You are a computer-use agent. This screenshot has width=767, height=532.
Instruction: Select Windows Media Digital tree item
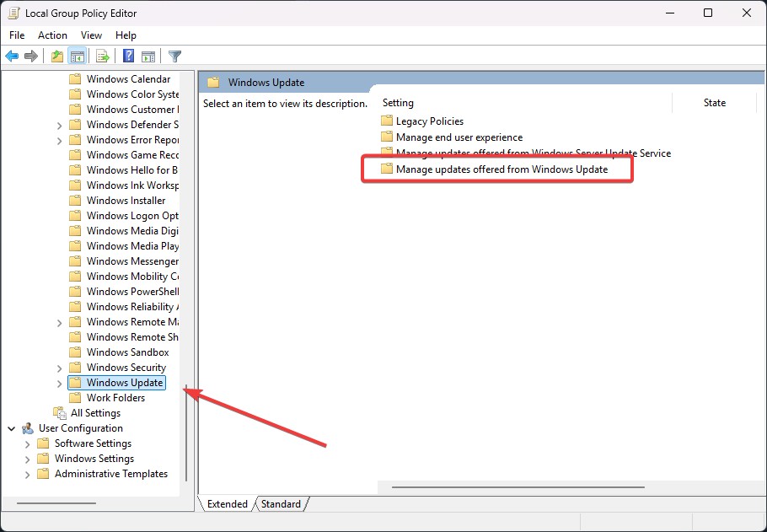click(132, 230)
